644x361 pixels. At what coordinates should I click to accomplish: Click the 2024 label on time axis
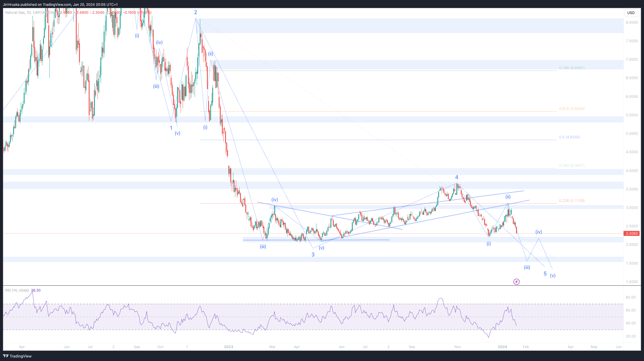(x=502, y=347)
